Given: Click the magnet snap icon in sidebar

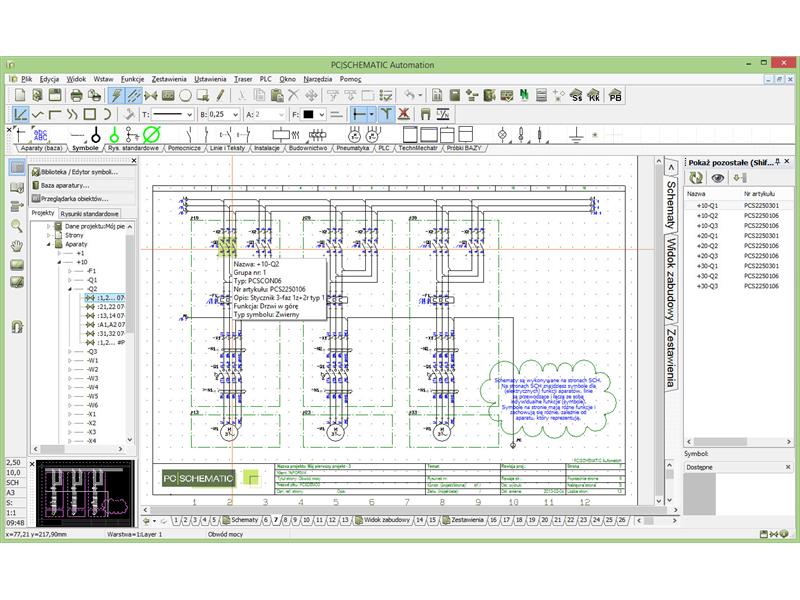Looking at the screenshot, I should [x=17, y=327].
